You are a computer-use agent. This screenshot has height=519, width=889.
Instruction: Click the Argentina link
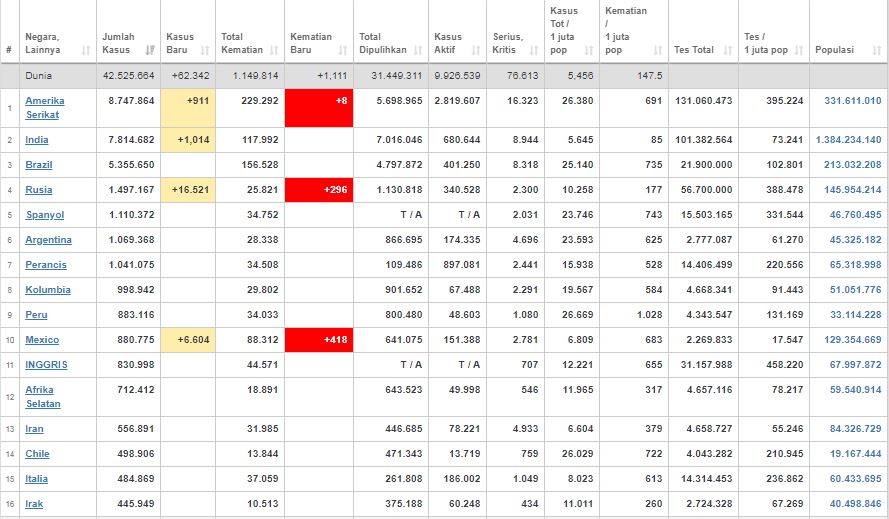[x=48, y=240]
